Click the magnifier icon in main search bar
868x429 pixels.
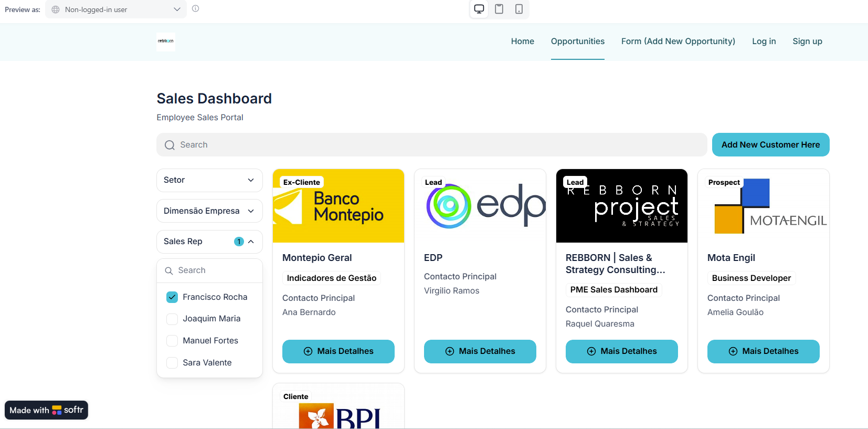tap(170, 145)
